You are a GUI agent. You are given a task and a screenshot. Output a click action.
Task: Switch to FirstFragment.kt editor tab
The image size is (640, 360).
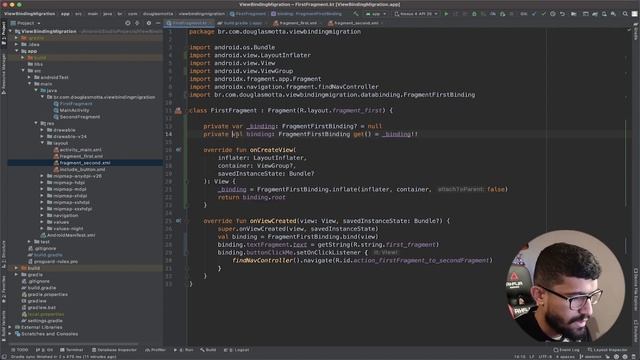(x=189, y=23)
